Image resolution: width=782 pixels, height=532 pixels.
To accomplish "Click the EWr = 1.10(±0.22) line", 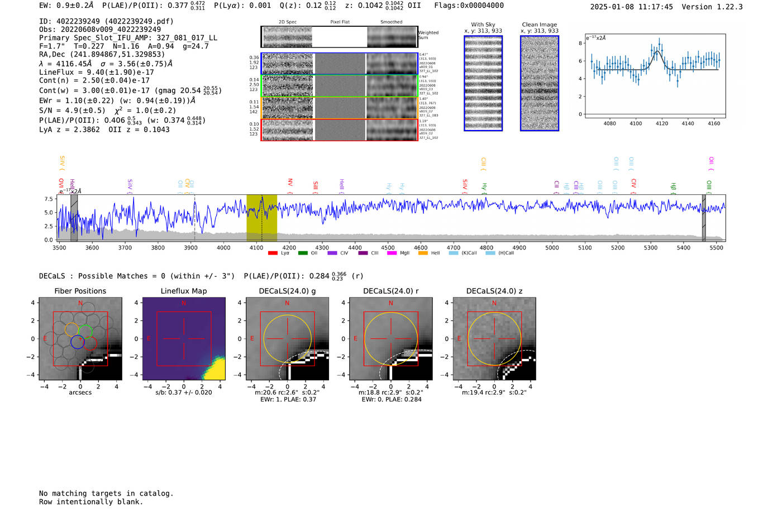I will (x=117, y=101).
